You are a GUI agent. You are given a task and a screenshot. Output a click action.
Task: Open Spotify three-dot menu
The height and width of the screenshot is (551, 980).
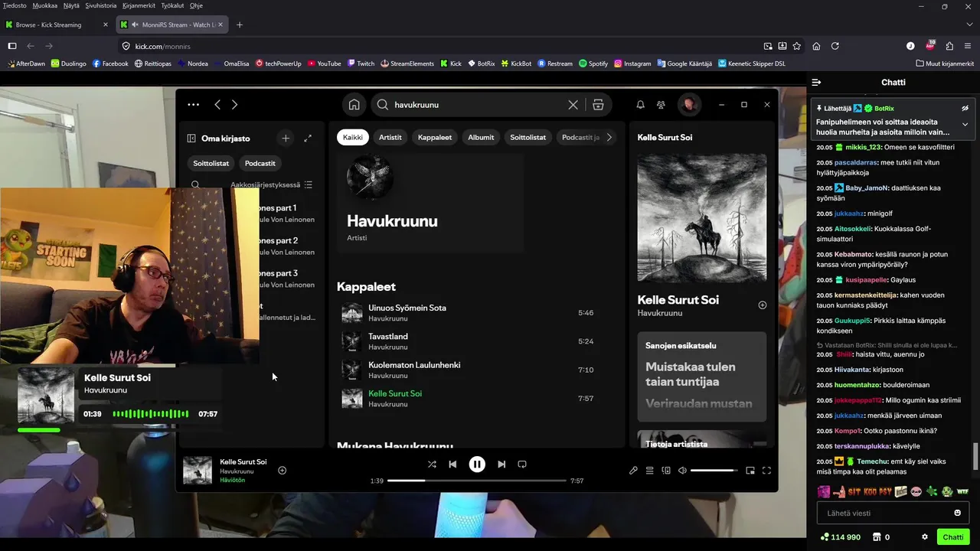193,104
